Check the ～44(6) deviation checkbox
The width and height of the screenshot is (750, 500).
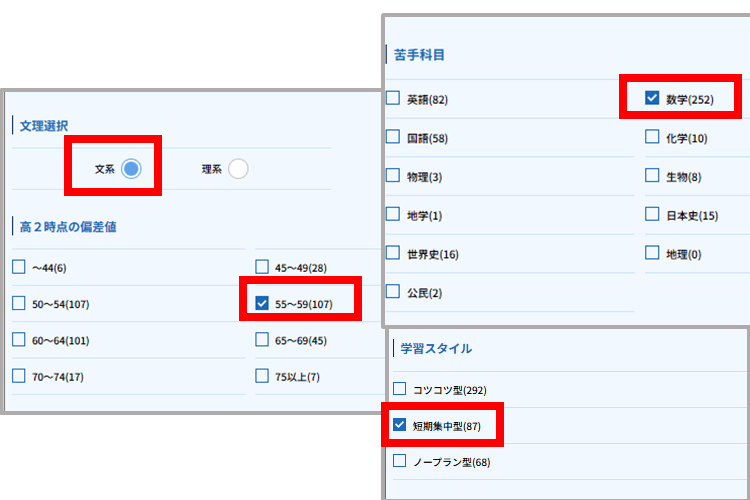19,267
